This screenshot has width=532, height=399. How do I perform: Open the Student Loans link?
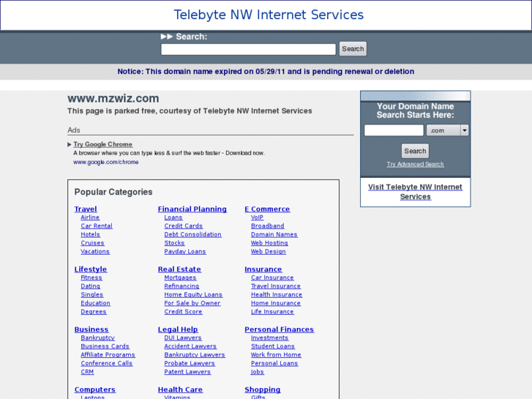tap(273, 346)
